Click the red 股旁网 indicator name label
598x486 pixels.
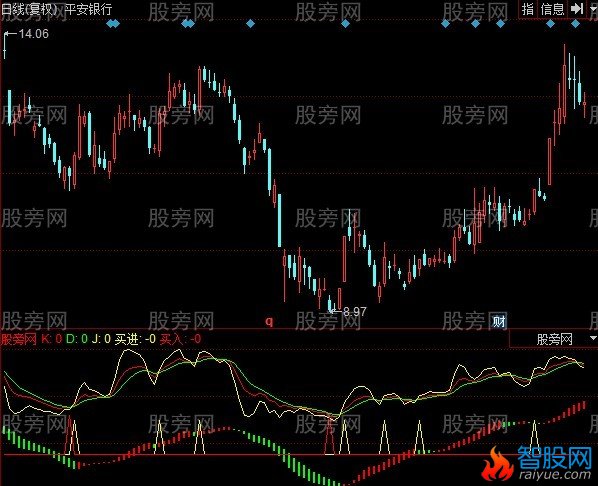tap(18, 339)
